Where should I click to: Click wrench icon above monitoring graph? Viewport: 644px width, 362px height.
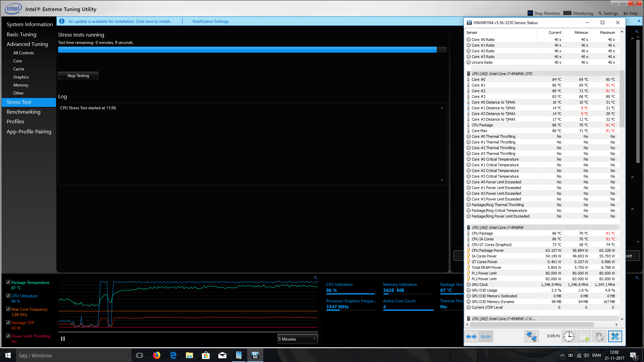click(x=315, y=278)
